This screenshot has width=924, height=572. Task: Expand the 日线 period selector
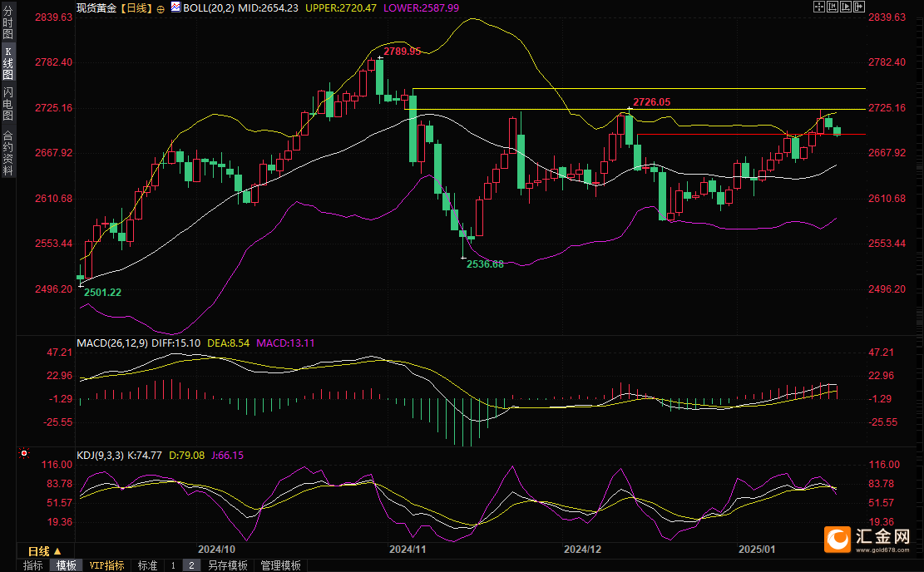44,551
